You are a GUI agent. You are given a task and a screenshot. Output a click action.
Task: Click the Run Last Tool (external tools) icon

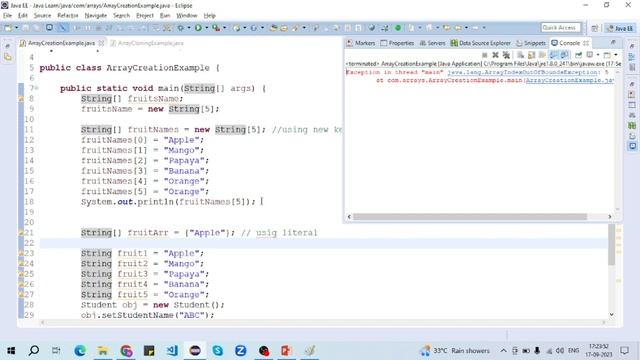(x=216, y=28)
